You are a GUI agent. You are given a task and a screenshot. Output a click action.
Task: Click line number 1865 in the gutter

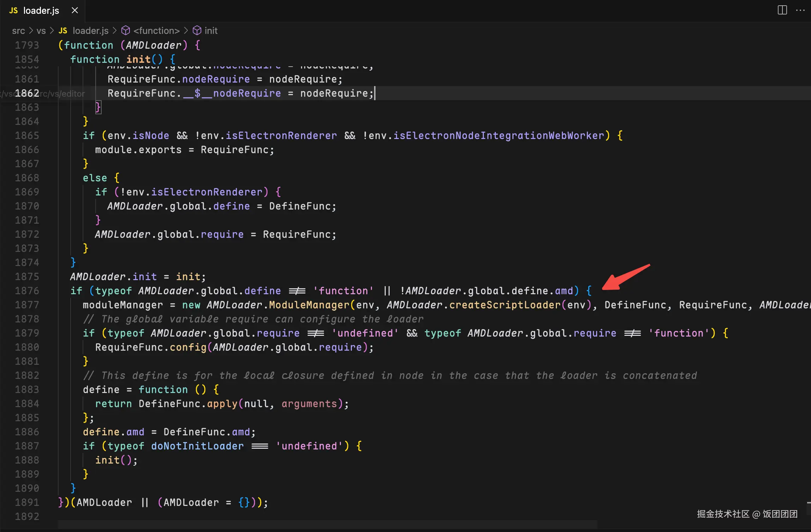click(27, 135)
